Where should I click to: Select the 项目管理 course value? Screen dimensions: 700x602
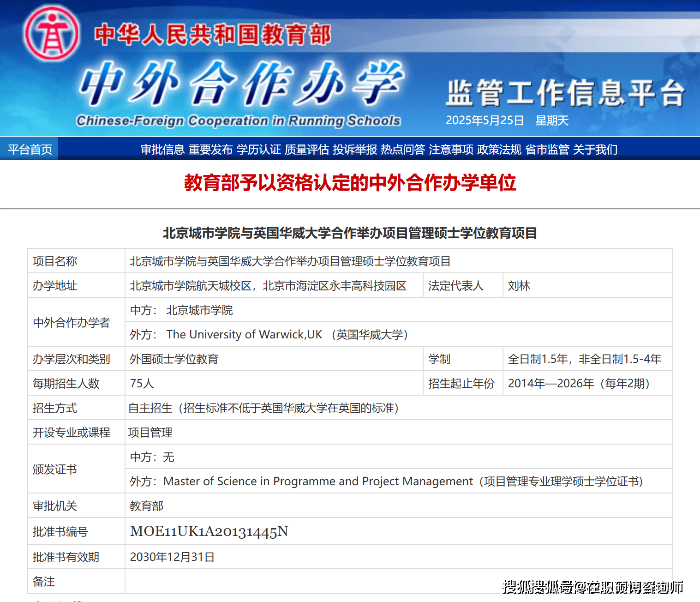pyautogui.click(x=150, y=433)
